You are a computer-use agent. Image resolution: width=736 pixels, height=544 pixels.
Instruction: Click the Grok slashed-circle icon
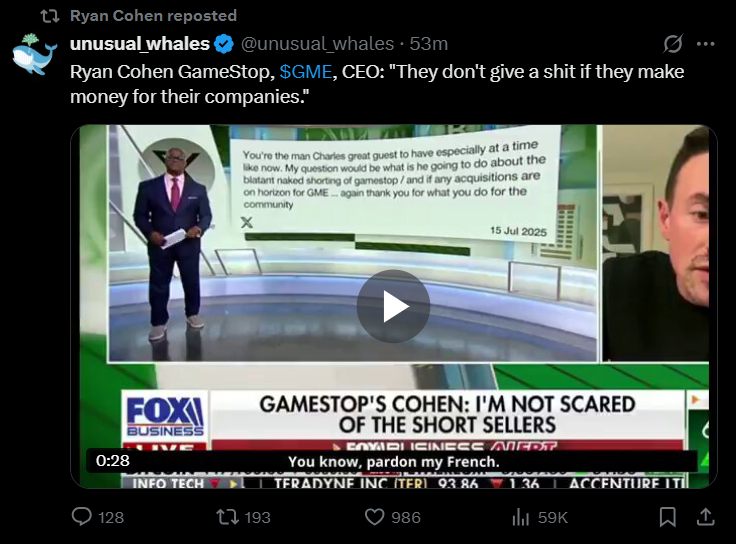(x=673, y=44)
